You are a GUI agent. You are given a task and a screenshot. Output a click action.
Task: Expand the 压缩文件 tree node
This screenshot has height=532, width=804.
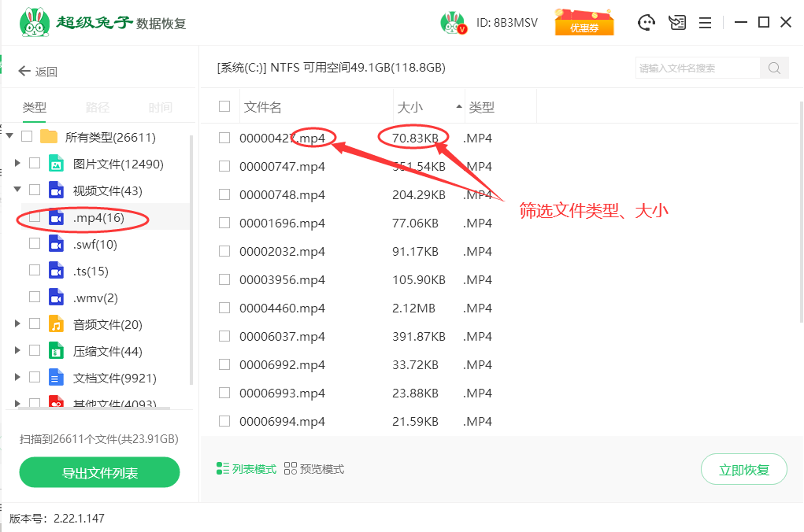(17, 351)
